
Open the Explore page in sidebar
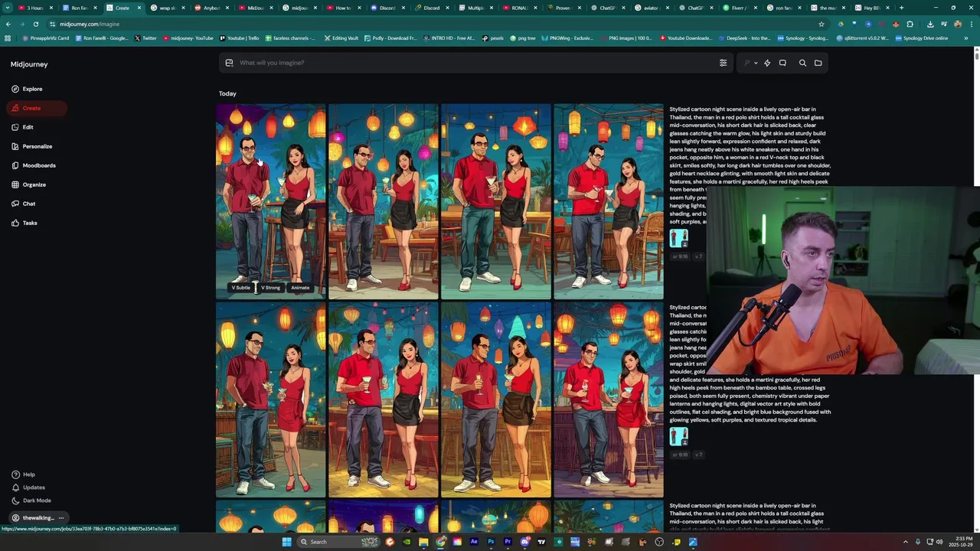coord(27,89)
